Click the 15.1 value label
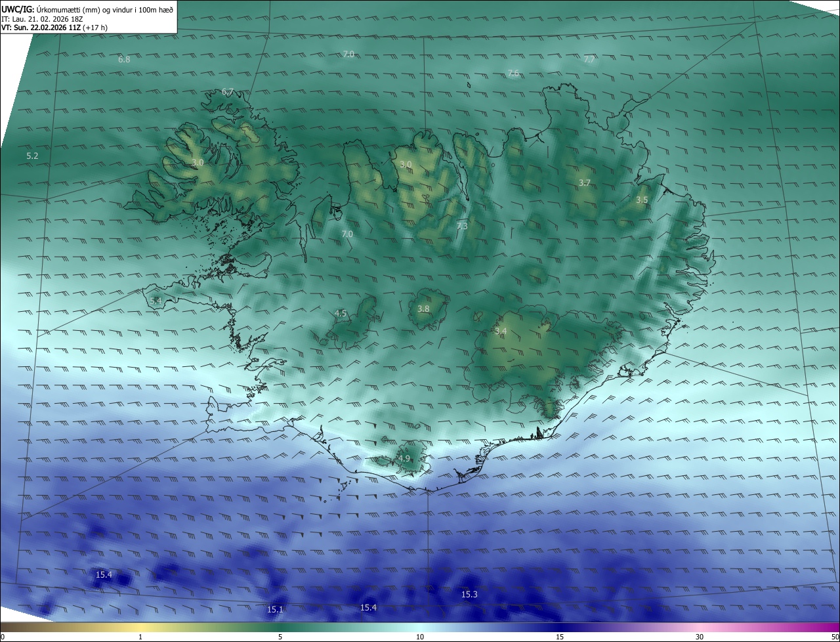The width and height of the screenshot is (840, 642). pos(275,610)
